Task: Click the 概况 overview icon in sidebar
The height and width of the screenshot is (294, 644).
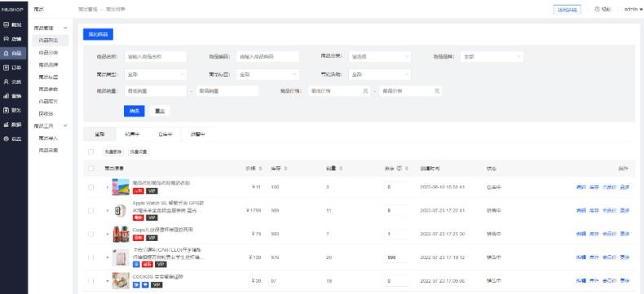Action: 6,24
